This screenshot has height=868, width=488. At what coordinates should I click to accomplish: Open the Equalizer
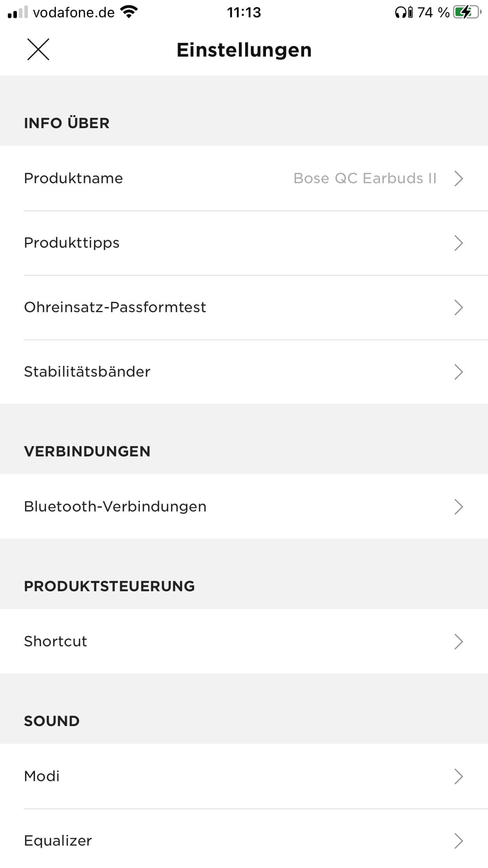point(58,841)
